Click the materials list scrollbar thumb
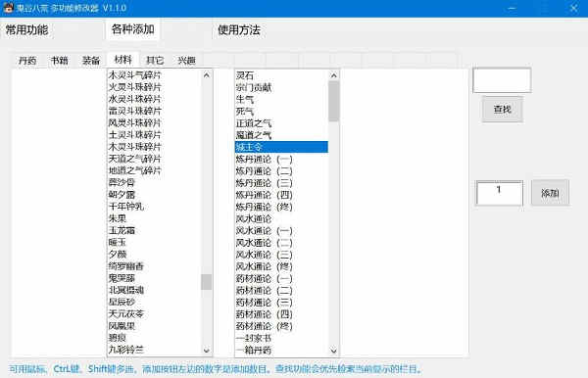 tap(206, 282)
